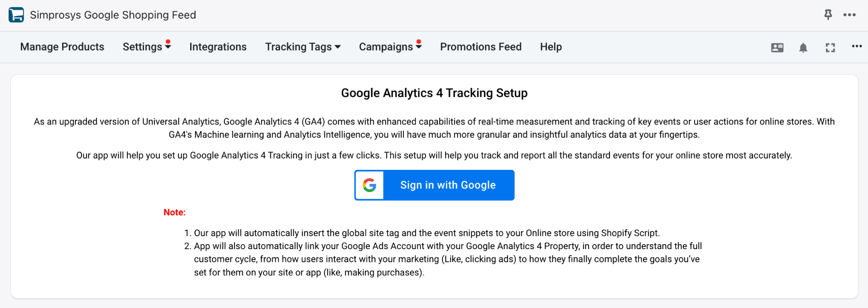Click the Simprosys shopping cart logo
The image size is (868, 308).
16,15
